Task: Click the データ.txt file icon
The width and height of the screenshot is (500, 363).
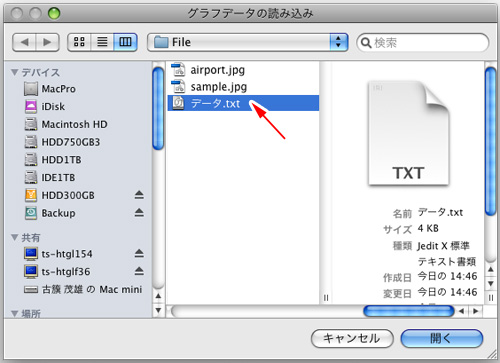Action: [x=178, y=103]
